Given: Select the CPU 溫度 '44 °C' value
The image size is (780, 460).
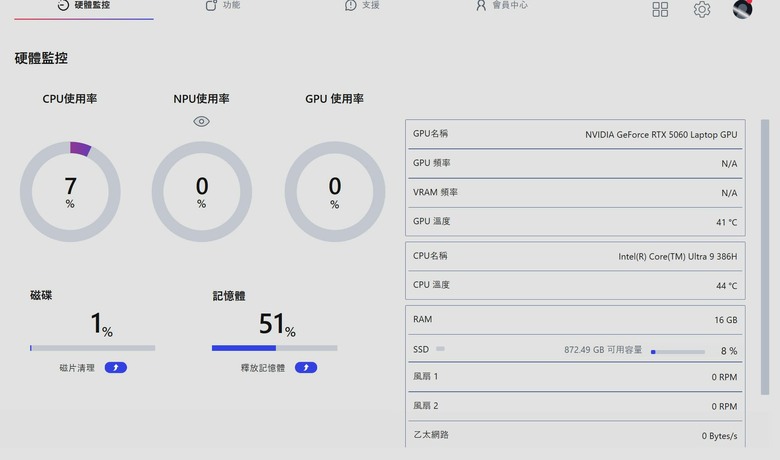Looking at the screenshot, I should tap(727, 286).
